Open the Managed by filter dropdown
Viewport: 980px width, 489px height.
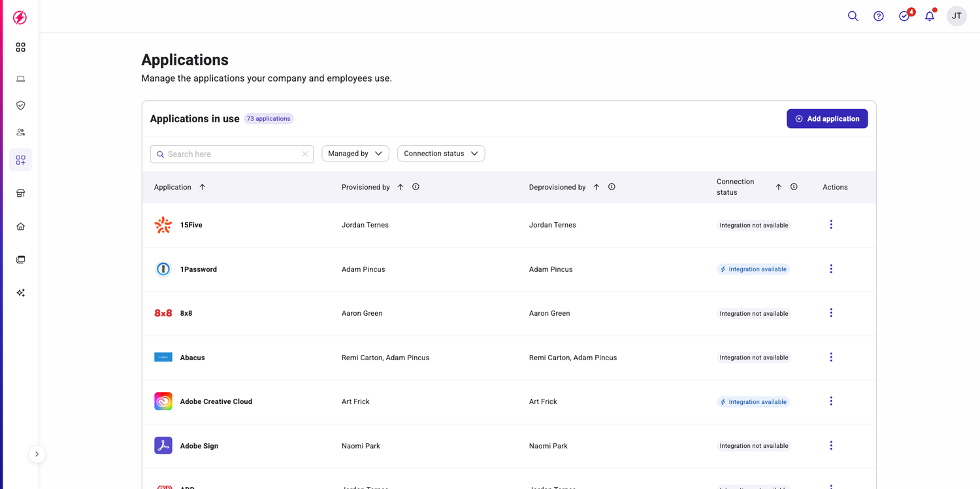pos(355,153)
